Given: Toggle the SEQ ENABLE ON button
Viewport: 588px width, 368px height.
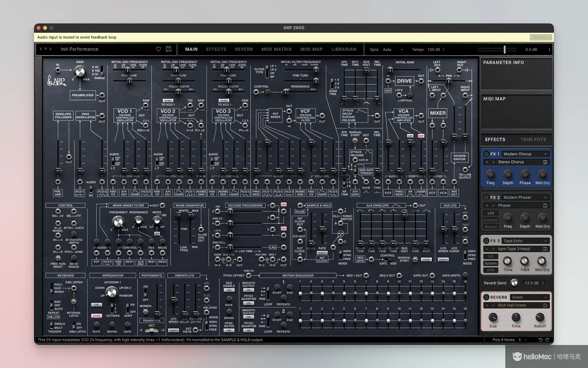Looking at the screenshot, I should click(229, 290).
